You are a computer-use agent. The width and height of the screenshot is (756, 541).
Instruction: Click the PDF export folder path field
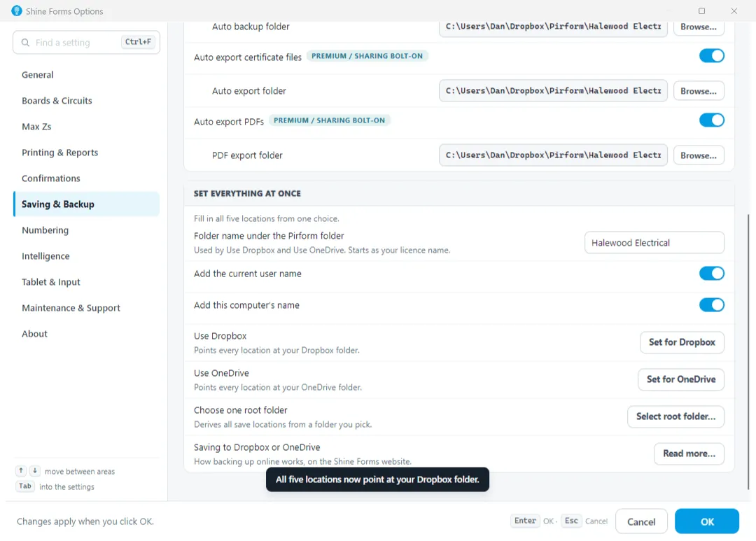(x=553, y=155)
